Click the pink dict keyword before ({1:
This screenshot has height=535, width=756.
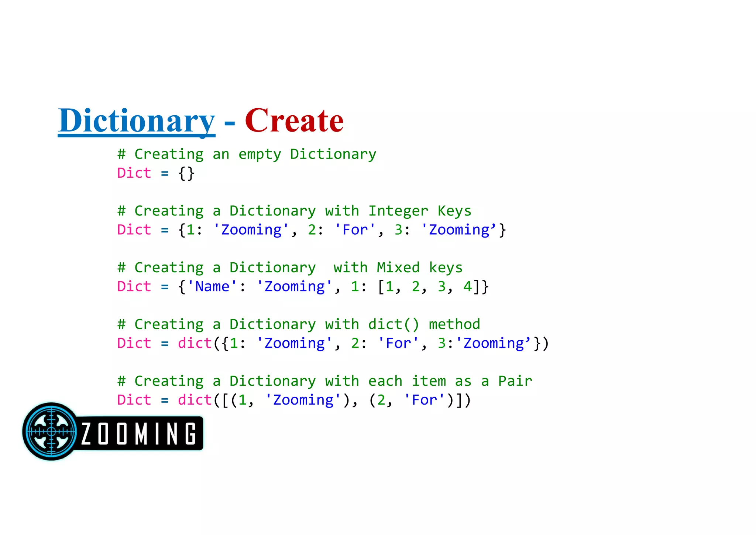195,343
